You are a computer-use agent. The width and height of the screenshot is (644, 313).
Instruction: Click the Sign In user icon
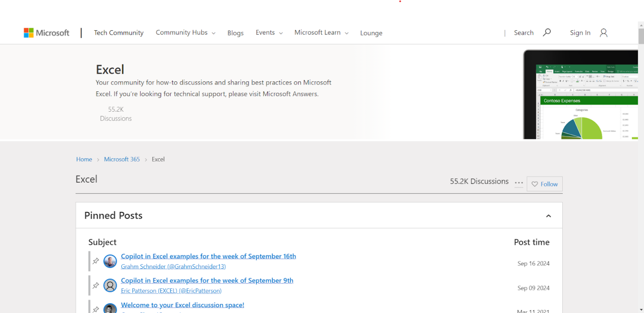coord(603,33)
